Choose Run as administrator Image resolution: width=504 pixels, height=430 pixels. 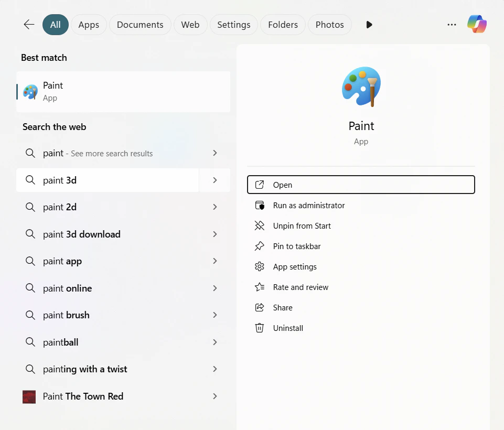pos(361,206)
